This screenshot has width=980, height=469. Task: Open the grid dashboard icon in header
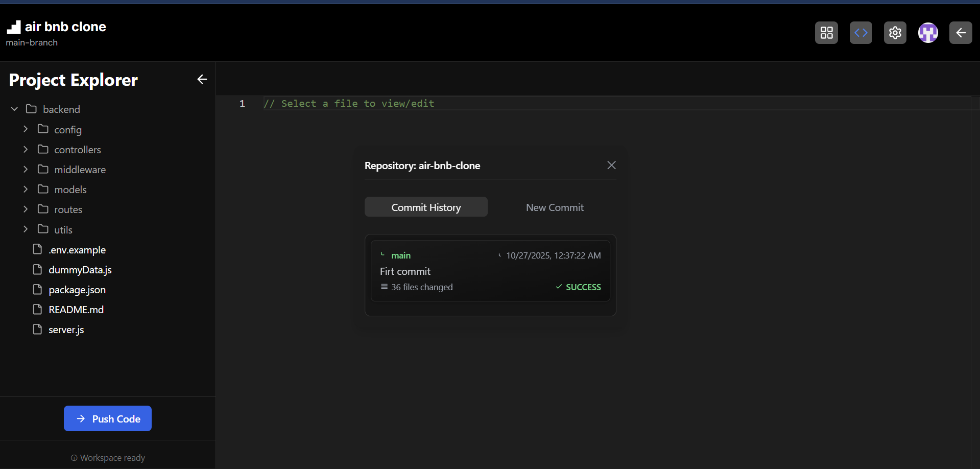(x=826, y=33)
